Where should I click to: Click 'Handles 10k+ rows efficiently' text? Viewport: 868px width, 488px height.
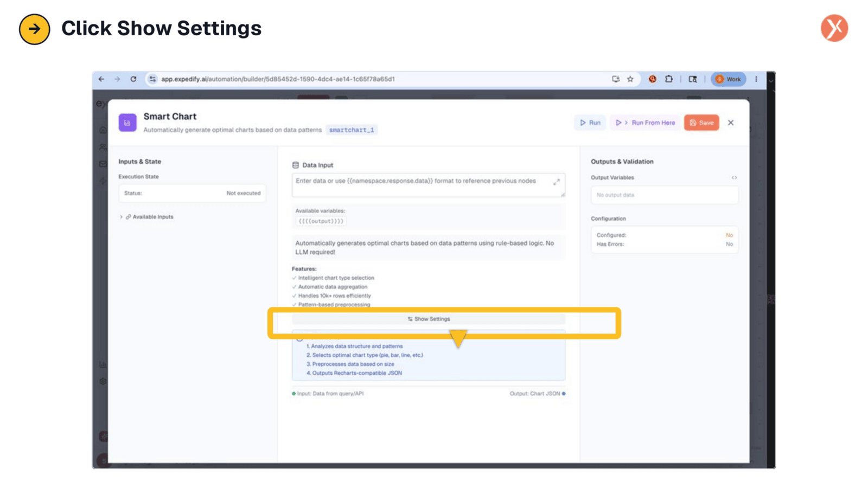point(334,296)
